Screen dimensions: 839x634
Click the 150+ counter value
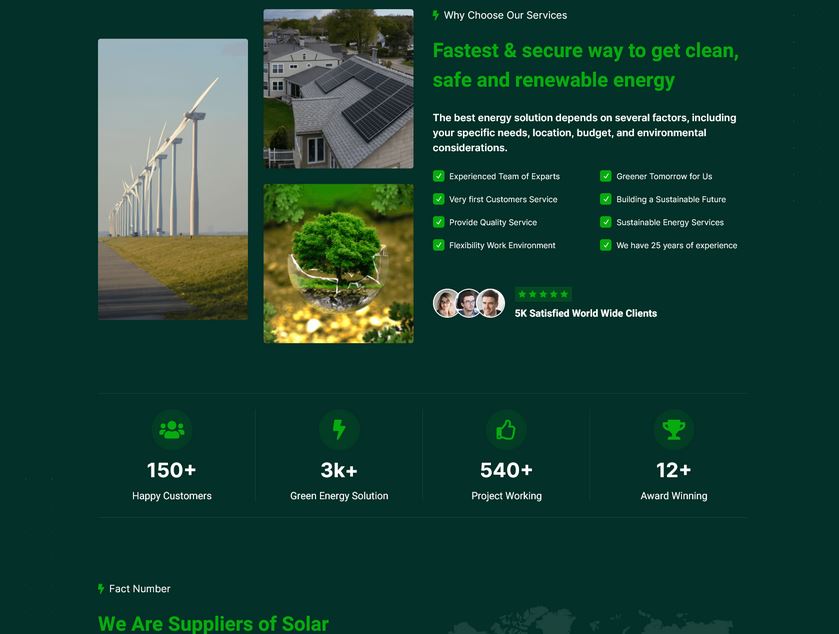point(172,470)
